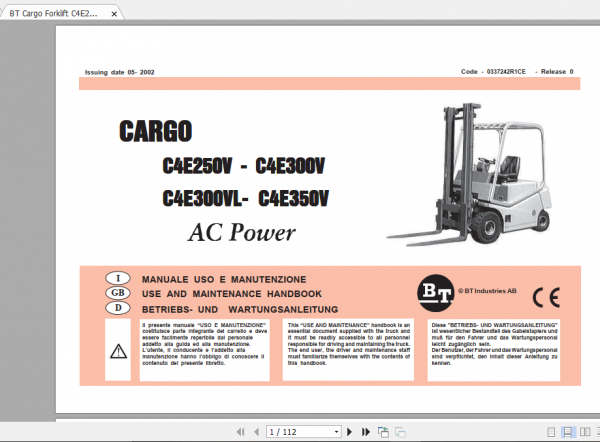Click the English 'USE AND MAINTENANCE' paragraph box
Viewport: 600px width, 442px height.
pos(348,350)
